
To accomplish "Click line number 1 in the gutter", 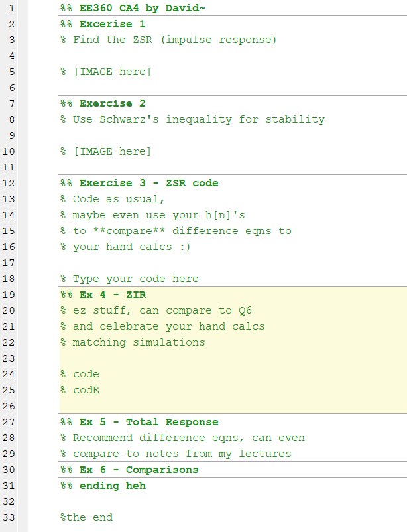I will click(x=13, y=8).
